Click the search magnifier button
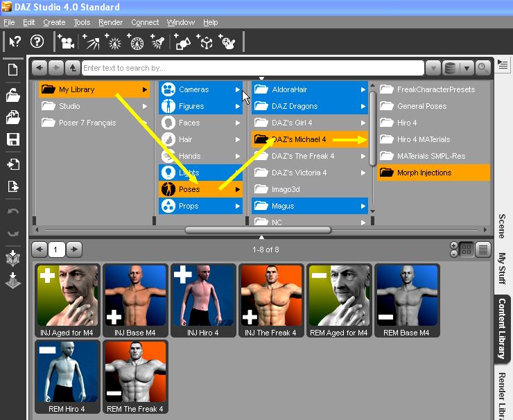513x420 pixels. pos(482,68)
